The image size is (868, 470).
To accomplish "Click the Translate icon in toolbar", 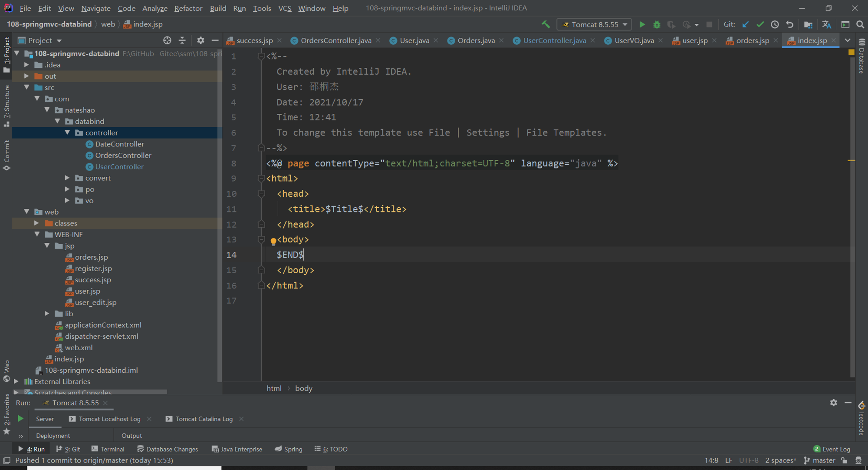I will coord(826,24).
